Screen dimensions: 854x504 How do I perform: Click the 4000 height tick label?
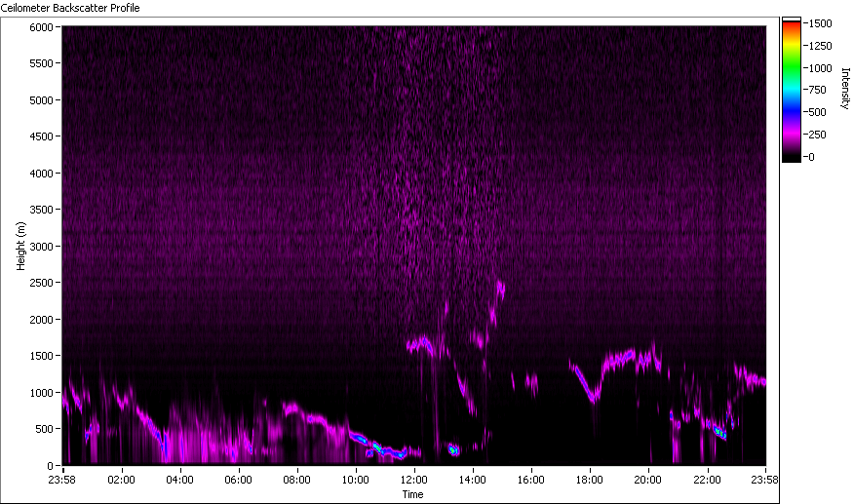click(x=41, y=174)
